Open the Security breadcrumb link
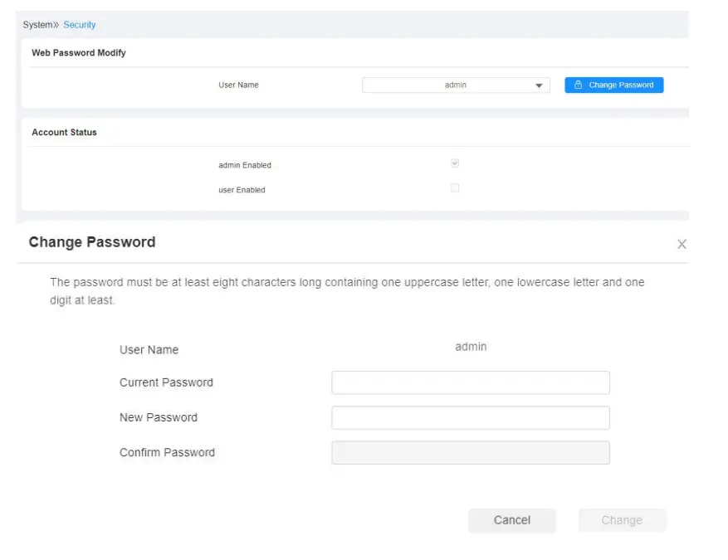Image resolution: width=728 pixels, height=560 pixels. [x=80, y=25]
